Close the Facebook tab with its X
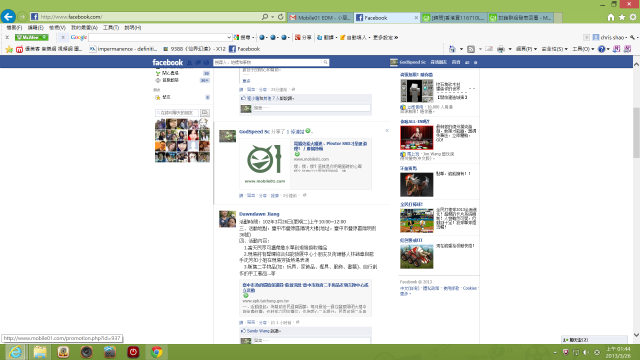Screen dimensions: 640x360 pyautogui.click(x=416, y=18)
